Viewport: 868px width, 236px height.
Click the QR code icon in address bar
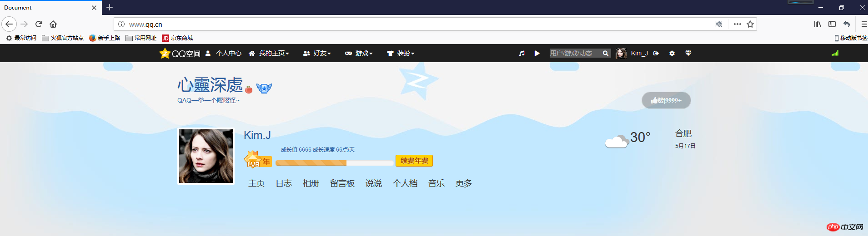[719, 24]
